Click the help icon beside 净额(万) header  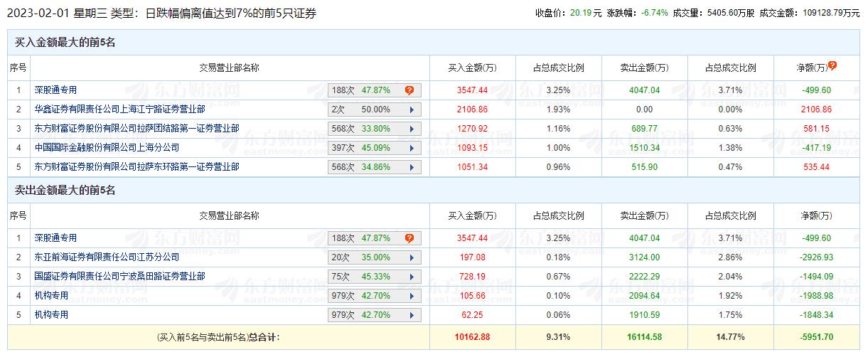tap(832, 65)
